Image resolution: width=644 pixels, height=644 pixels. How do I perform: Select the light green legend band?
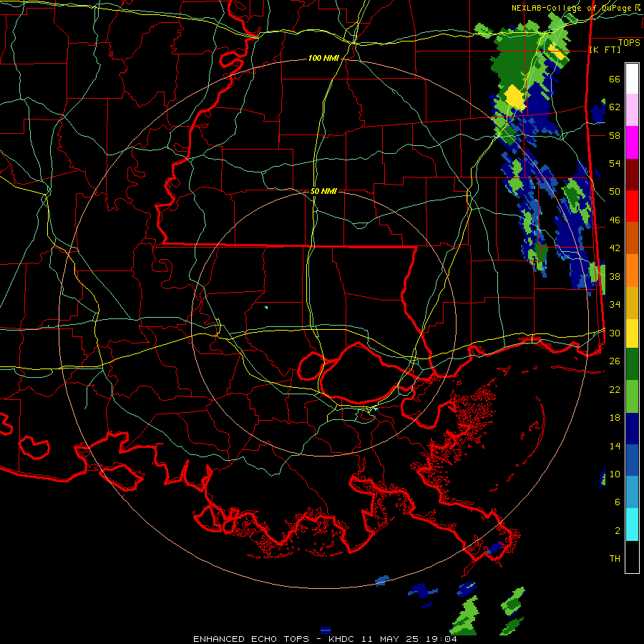coord(632,396)
